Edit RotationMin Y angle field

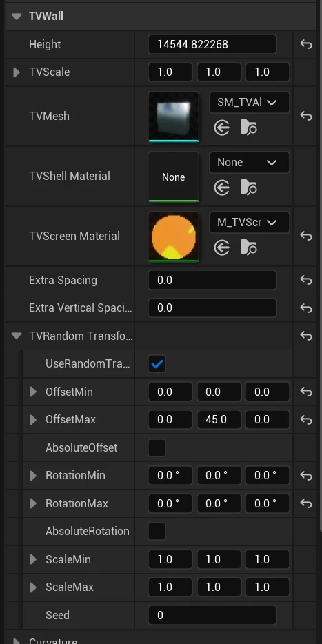tap(219, 476)
